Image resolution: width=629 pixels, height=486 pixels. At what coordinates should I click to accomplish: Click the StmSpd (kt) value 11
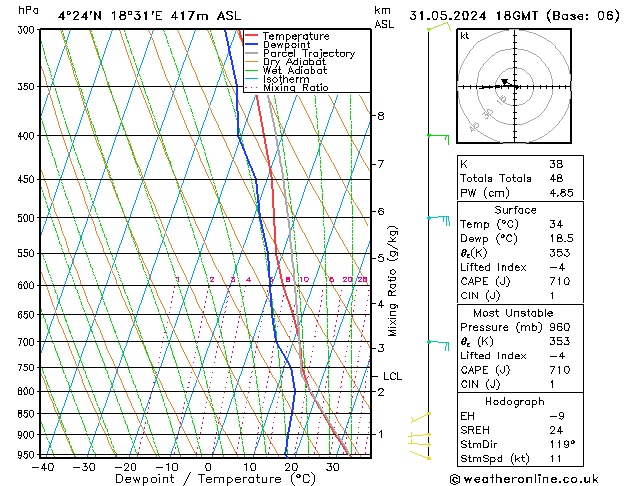click(x=556, y=459)
